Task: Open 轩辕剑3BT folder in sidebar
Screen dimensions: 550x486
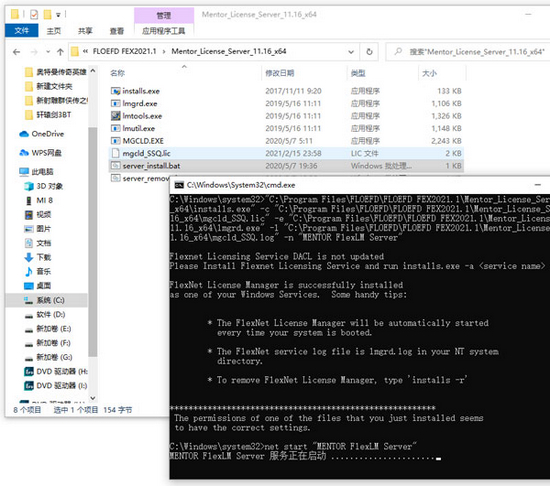Action: pyautogui.click(x=48, y=115)
